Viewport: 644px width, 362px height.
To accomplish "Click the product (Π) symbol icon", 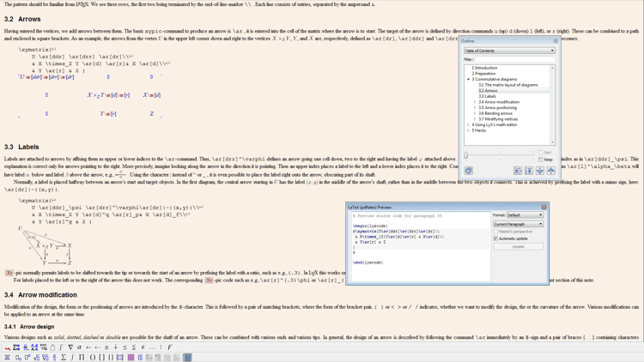I will pos(82,357).
